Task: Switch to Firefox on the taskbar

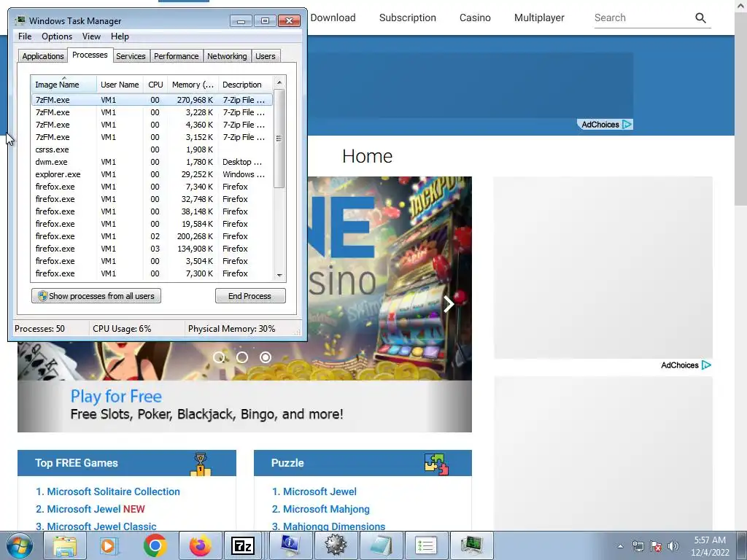Action: (200, 545)
